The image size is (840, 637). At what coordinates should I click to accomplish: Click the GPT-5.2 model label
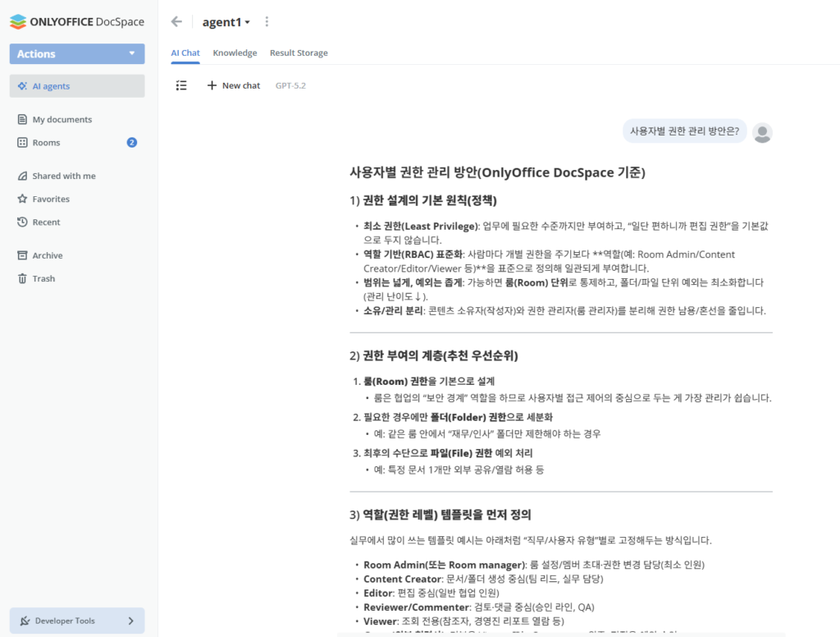point(290,85)
